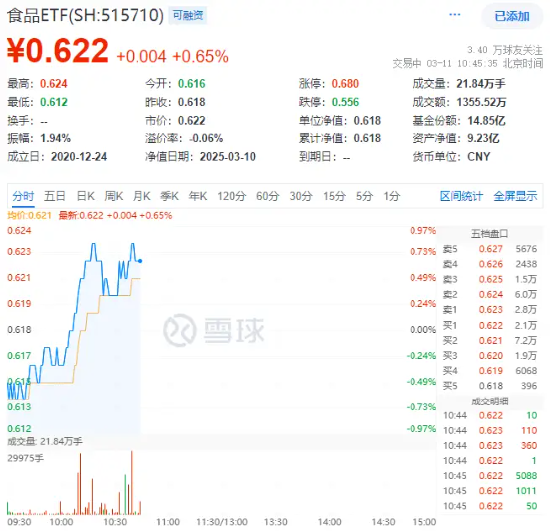This screenshot has width=550, height=532.
Task: Click the 10:45 trade with volume 1011
Action: point(490,491)
